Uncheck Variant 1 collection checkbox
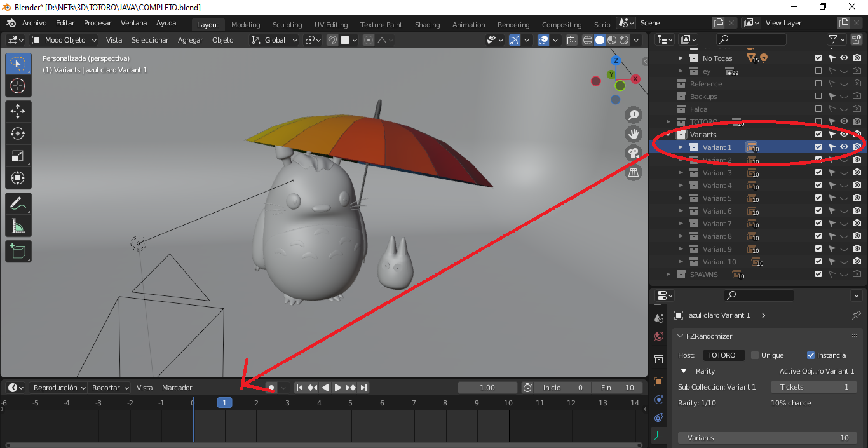 coord(818,147)
